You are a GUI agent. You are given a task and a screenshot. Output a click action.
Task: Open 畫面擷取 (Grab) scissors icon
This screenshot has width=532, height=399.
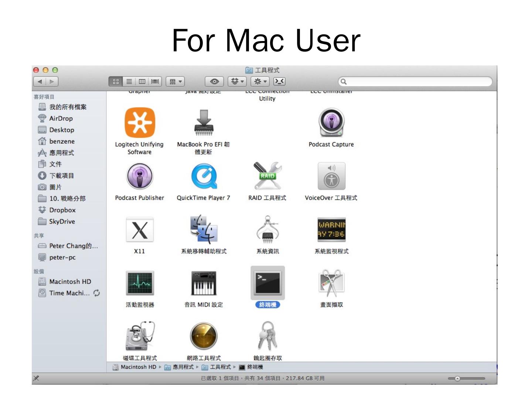pyautogui.click(x=331, y=283)
